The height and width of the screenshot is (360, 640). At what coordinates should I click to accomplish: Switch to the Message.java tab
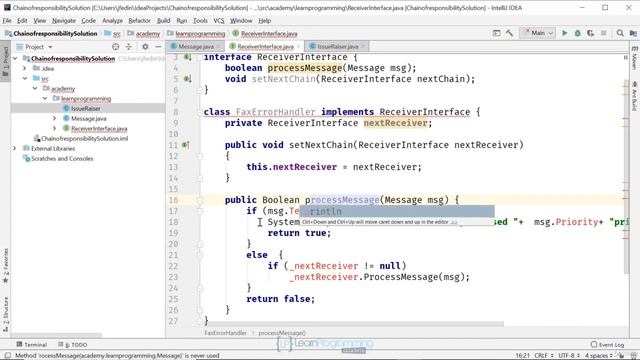(196, 47)
